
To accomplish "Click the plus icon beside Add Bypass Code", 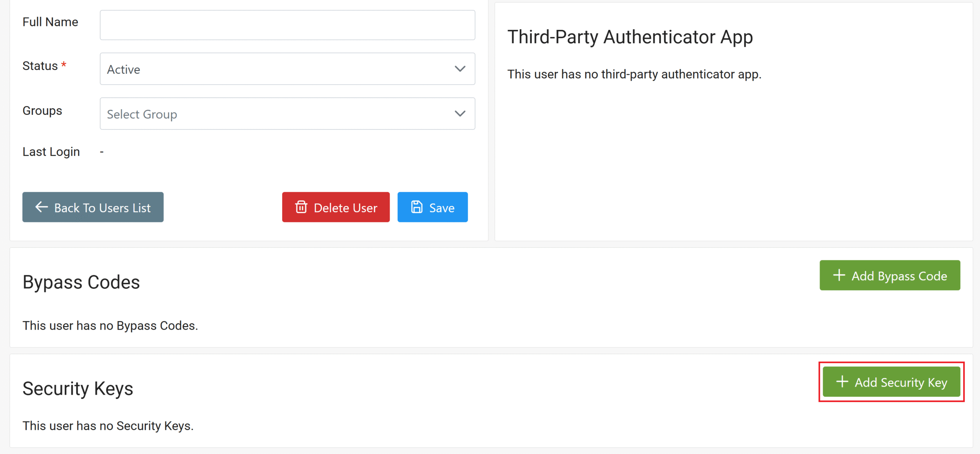I will click(839, 275).
